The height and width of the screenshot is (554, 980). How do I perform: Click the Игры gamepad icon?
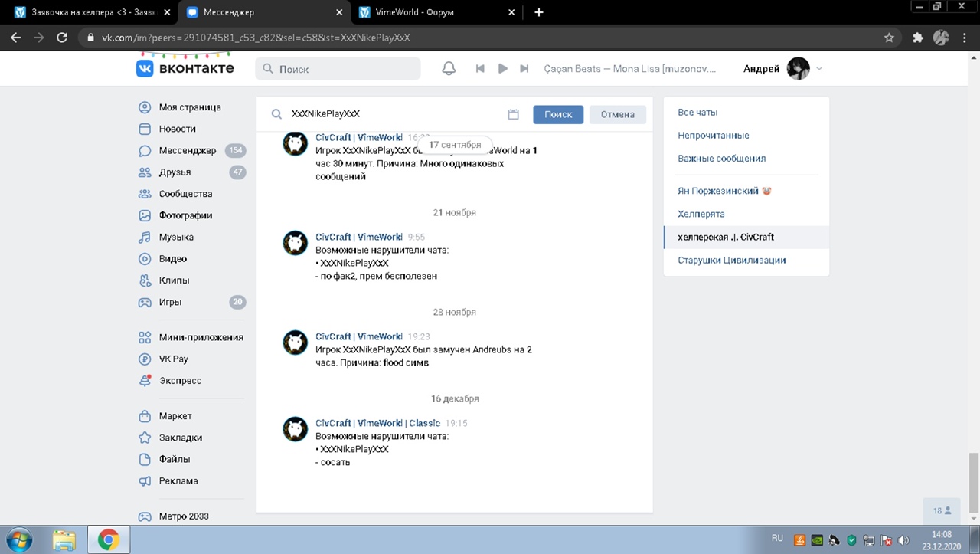coord(145,302)
